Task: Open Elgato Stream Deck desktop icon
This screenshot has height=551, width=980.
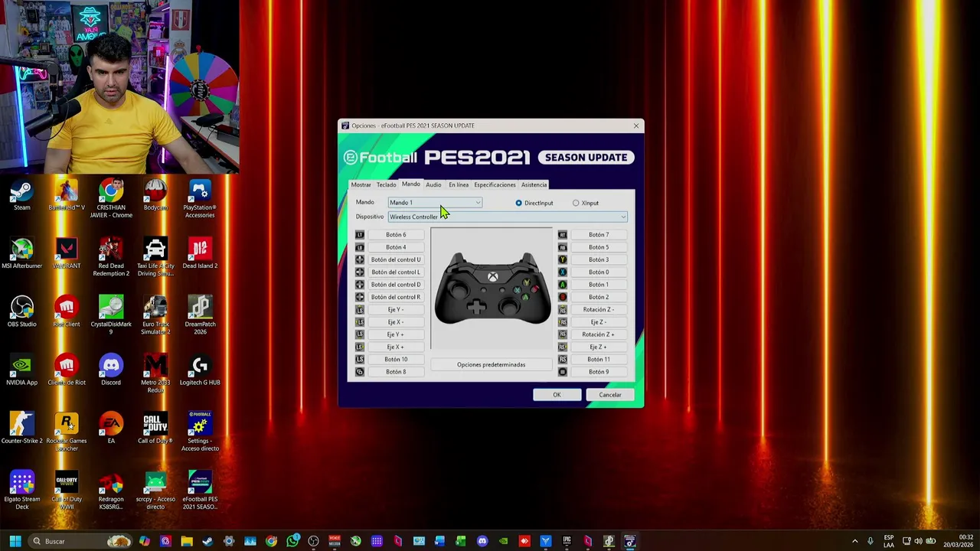Action: pos(21,489)
